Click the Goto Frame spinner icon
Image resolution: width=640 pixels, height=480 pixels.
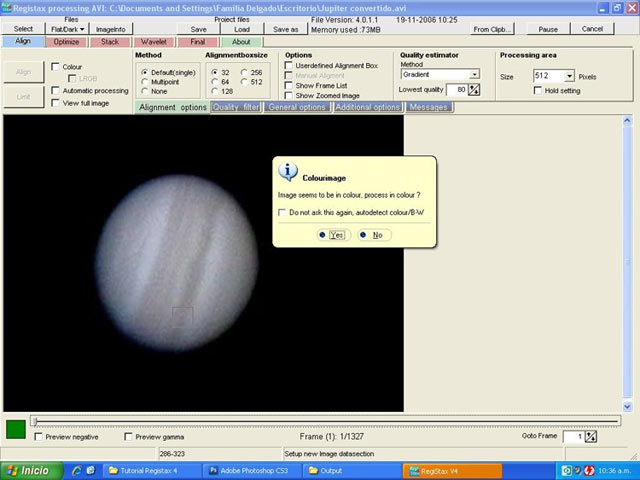point(591,437)
